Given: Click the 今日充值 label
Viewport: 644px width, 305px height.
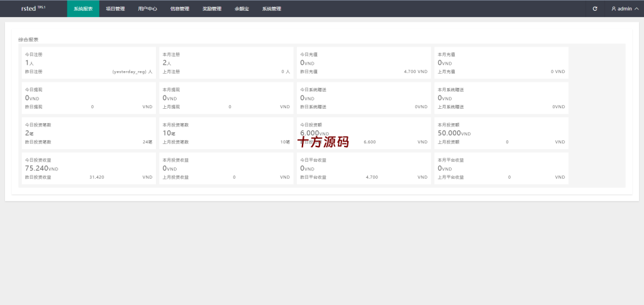Looking at the screenshot, I should click(309, 55).
